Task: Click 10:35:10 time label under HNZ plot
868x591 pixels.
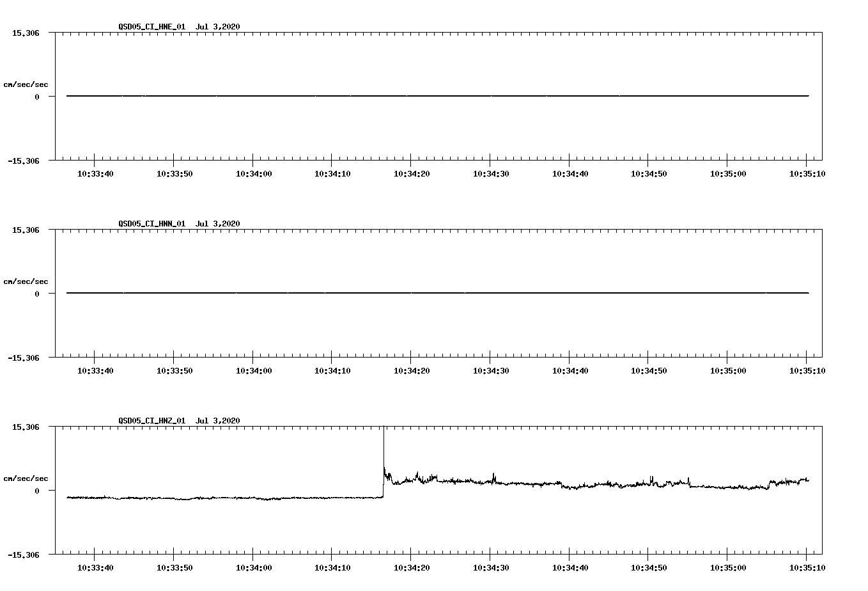Action: click(807, 568)
